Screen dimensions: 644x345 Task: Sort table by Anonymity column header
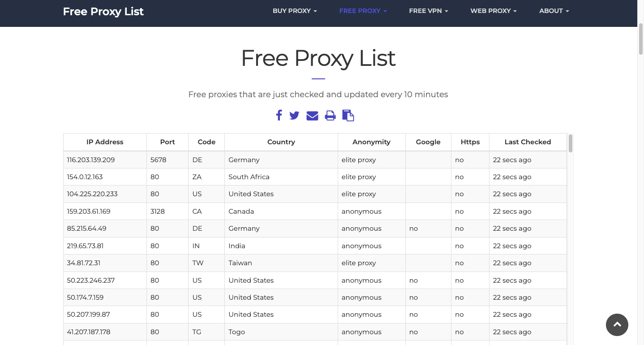coord(371,142)
